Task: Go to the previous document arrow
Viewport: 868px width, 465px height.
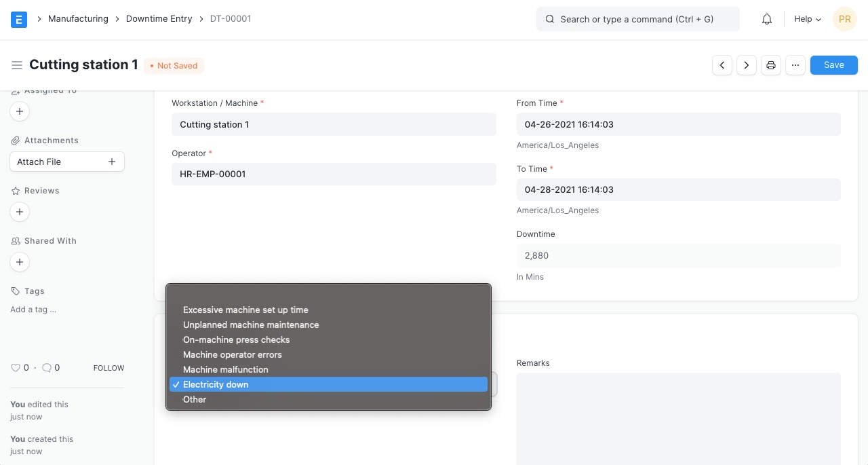Action: 722,65
